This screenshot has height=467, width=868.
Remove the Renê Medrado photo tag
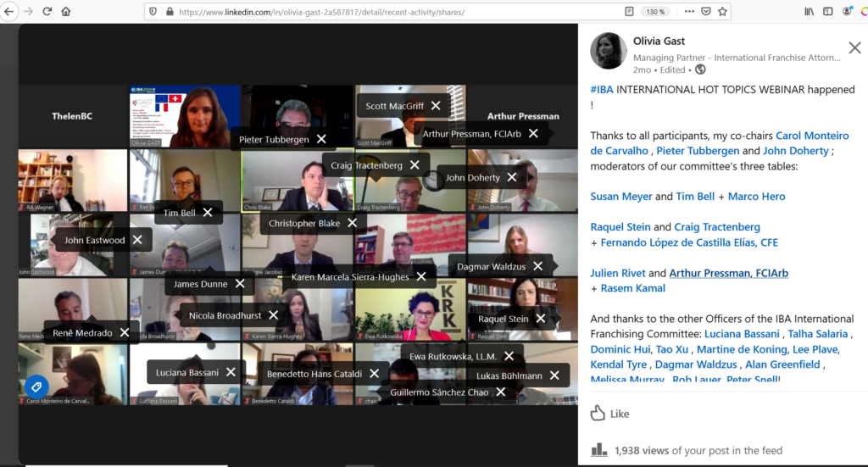pyautogui.click(x=125, y=332)
